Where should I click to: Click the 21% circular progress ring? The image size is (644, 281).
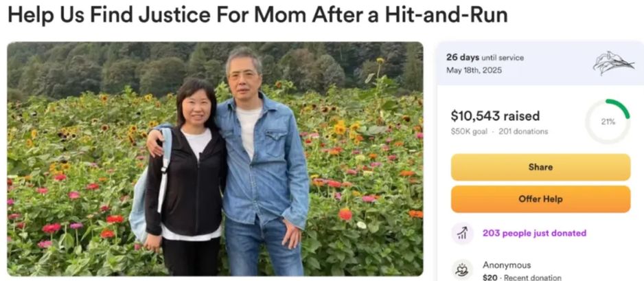[x=608, y=122]
